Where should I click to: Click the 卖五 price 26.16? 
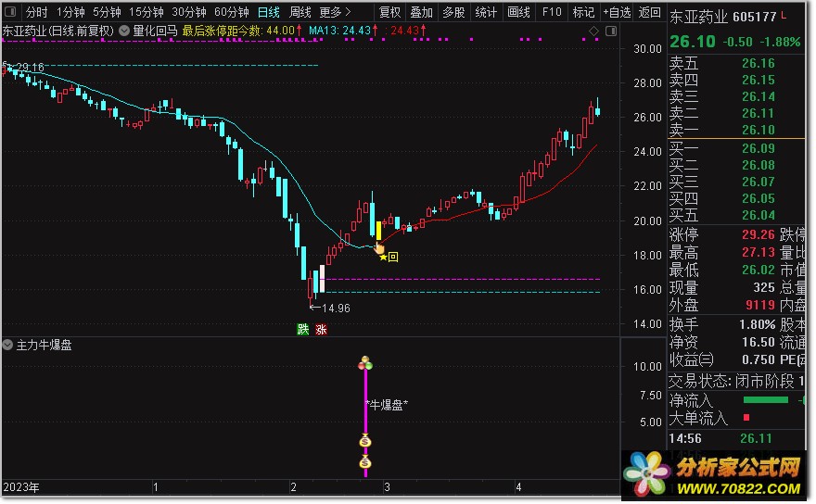tap(759, 63)
